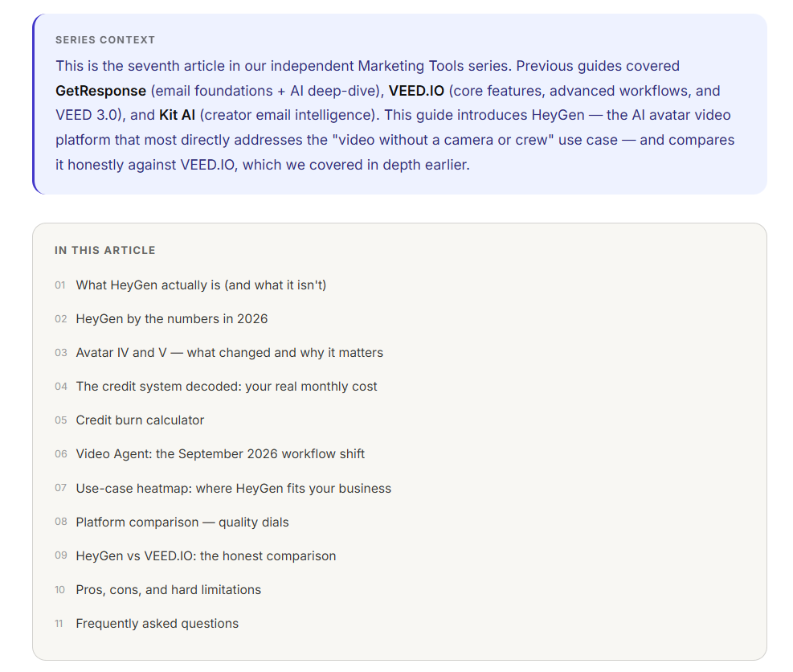Screen dimensions: 793x672
Task: Open 'Use-case heatmap' section link
Action: point(233,488)
